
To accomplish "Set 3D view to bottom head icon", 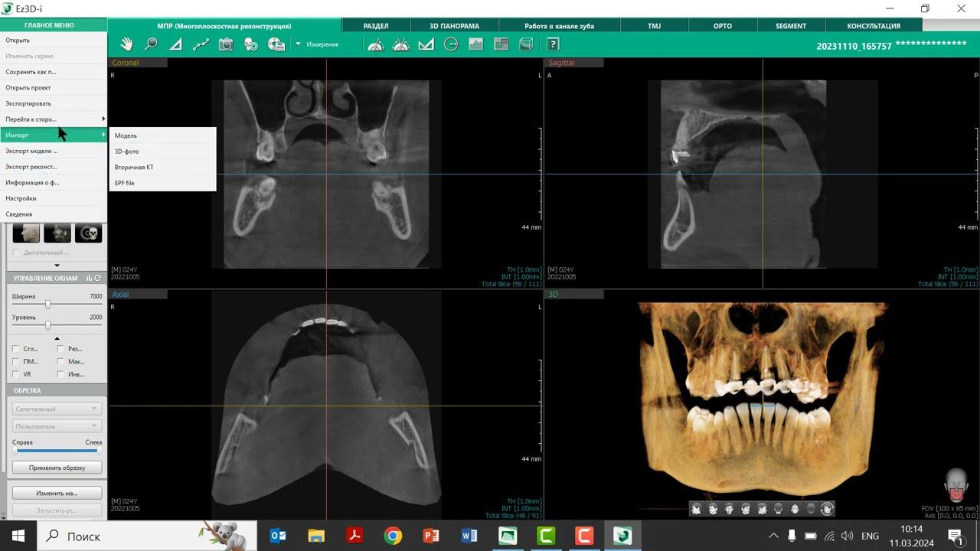I will click(811, 509).
